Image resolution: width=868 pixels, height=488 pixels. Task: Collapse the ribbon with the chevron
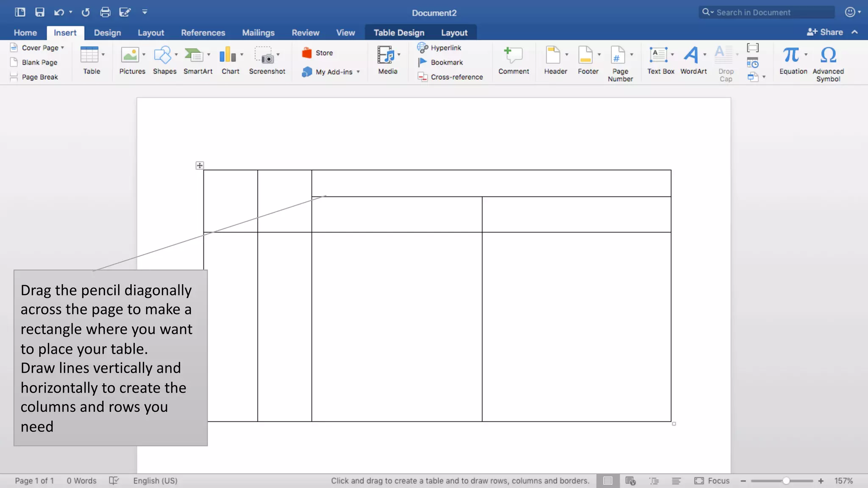(855, 32)
